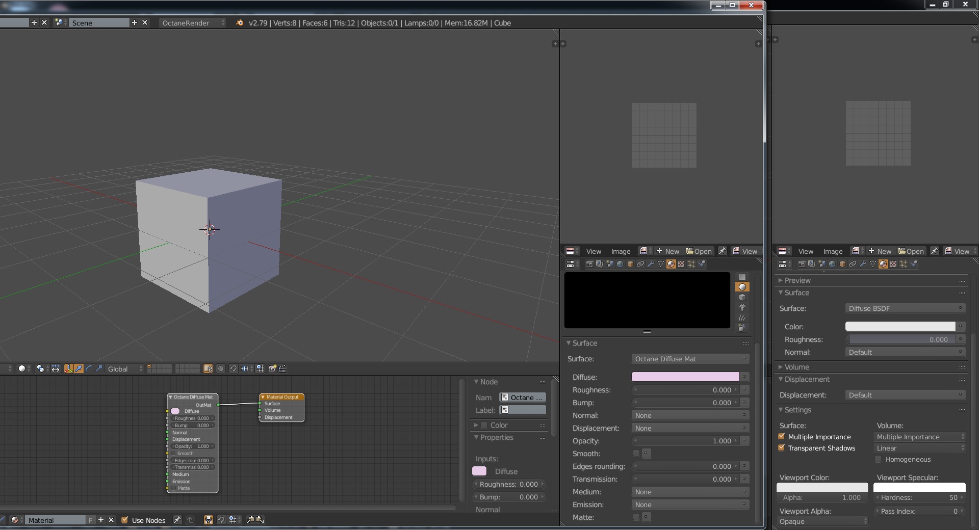Open the Viewport Alpha Opaque dropdown
980x530 pixels.
tap(822, 521)
